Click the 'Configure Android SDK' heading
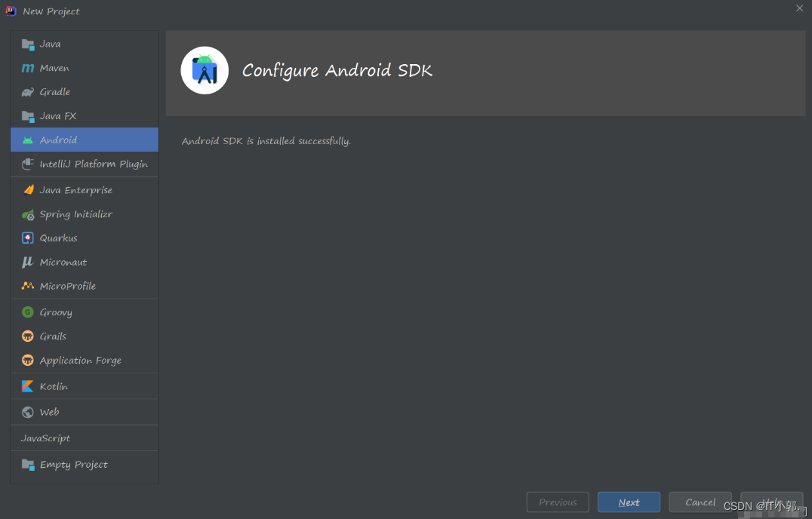Screen dimensions: 812x519 [x=337, y=70]
